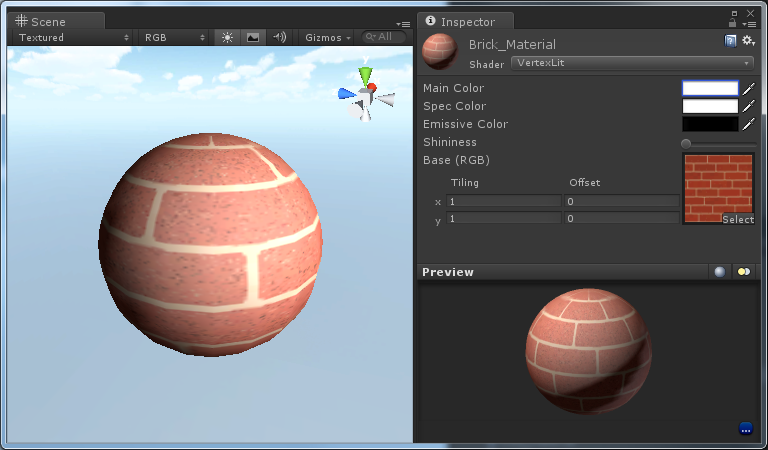This screenshot has width=768, height=450.
Task: Click the Shininess label
Action: (450, 142)
